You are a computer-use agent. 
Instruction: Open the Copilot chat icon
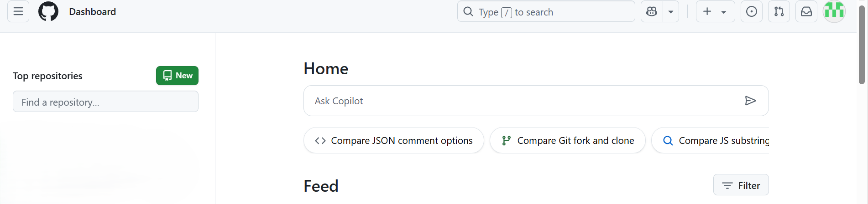652,11
